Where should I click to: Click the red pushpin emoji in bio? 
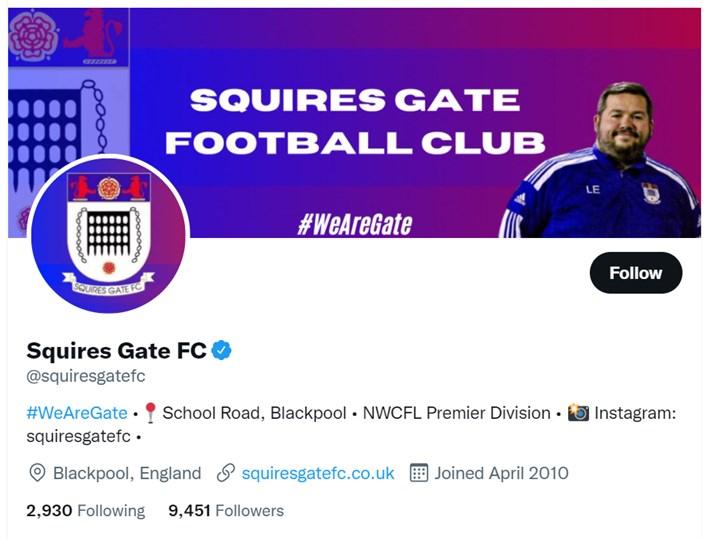coord(150,413)
